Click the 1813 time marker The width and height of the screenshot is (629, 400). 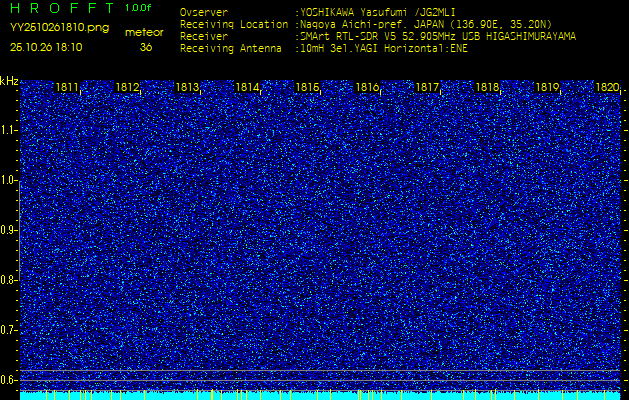pos(187,88)
